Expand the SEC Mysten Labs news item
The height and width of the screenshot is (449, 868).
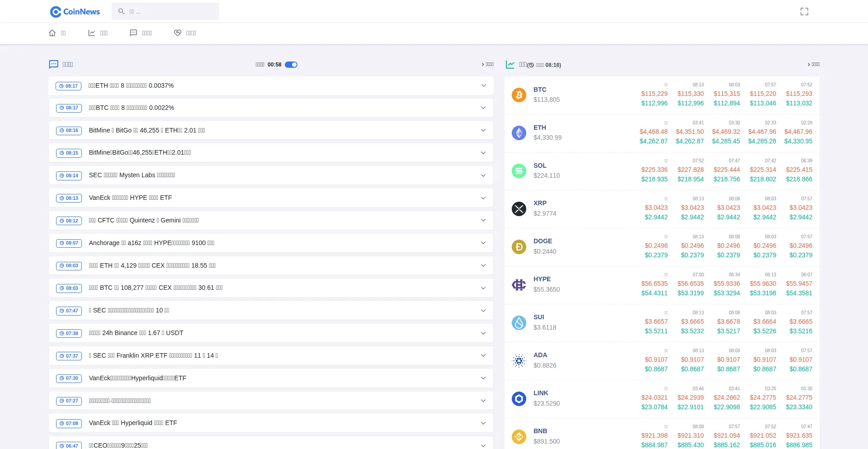coord(483,175)
